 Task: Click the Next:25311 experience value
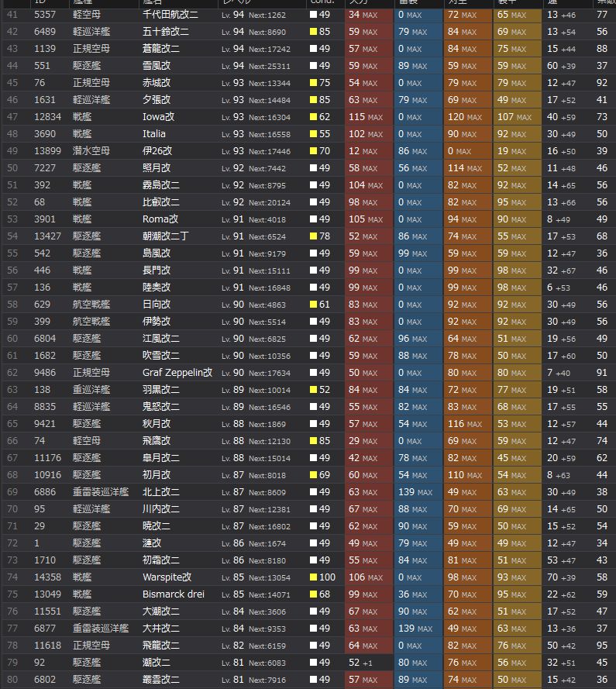click(x=270, y=67)
